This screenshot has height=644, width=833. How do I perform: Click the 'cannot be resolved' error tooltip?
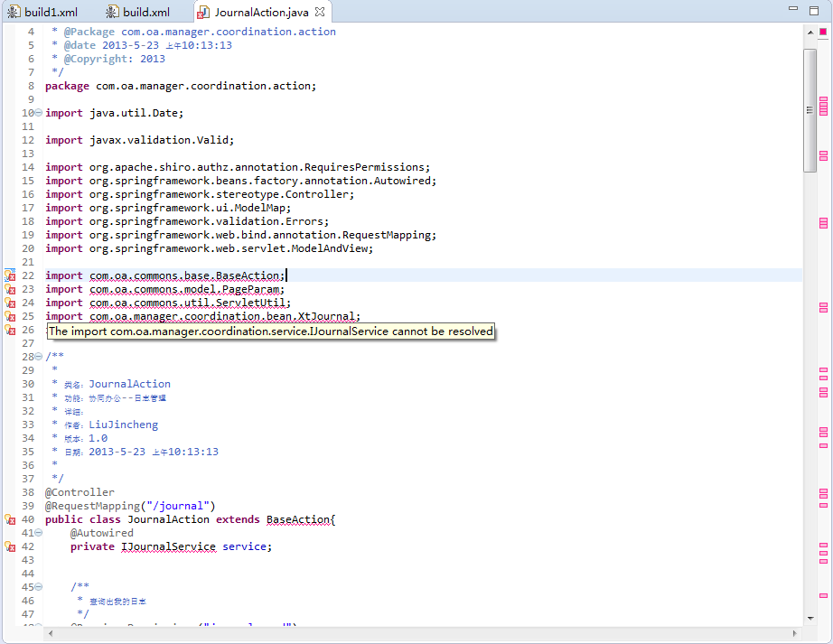[271, 331]
